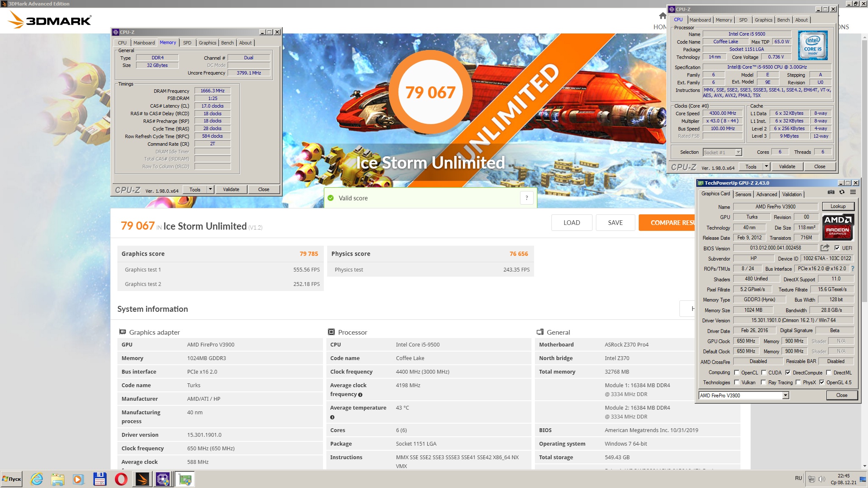
Task: Click Validate in the CPU-Z Memory window
Action: 231,189
